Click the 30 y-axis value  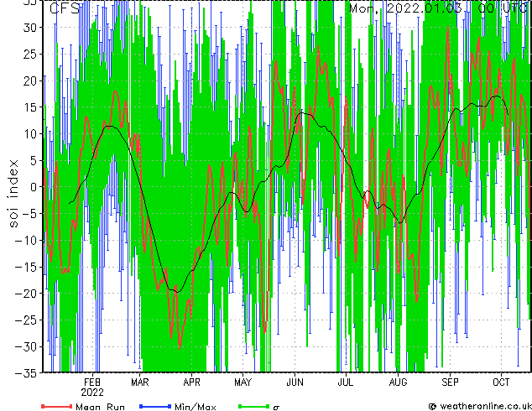pyautogui.click(x=29, y=28)
